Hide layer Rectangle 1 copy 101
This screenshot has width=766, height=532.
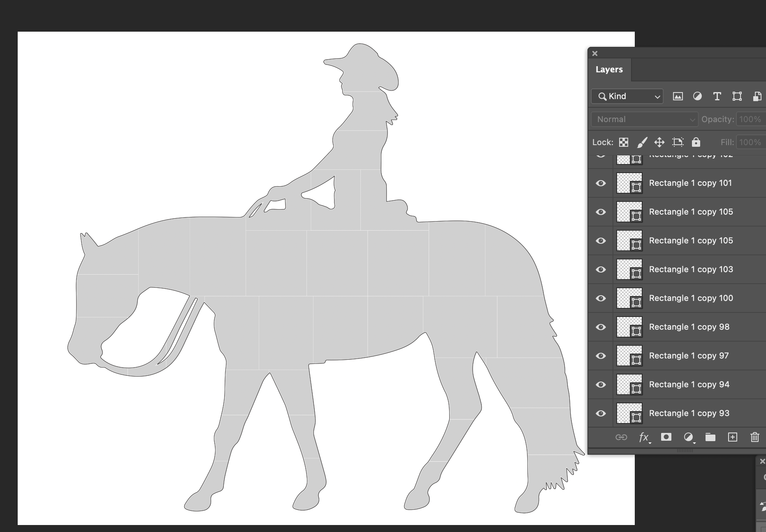601,183
